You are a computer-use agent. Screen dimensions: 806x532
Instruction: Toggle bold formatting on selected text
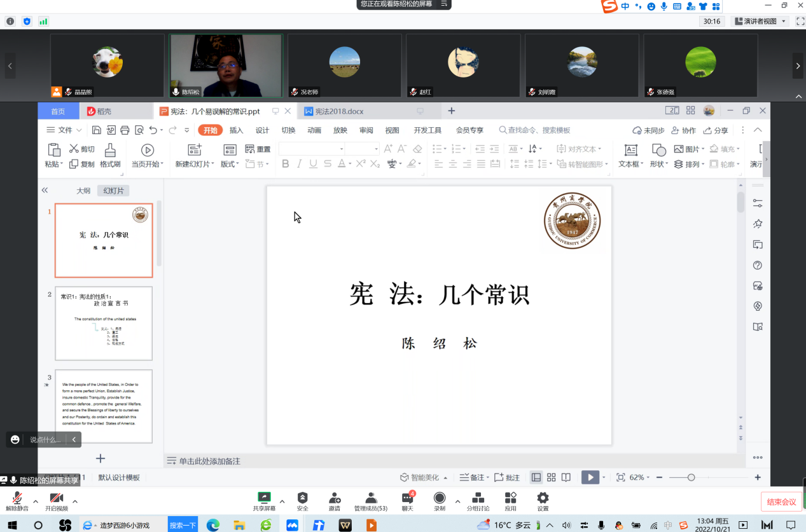click(285, 163)
